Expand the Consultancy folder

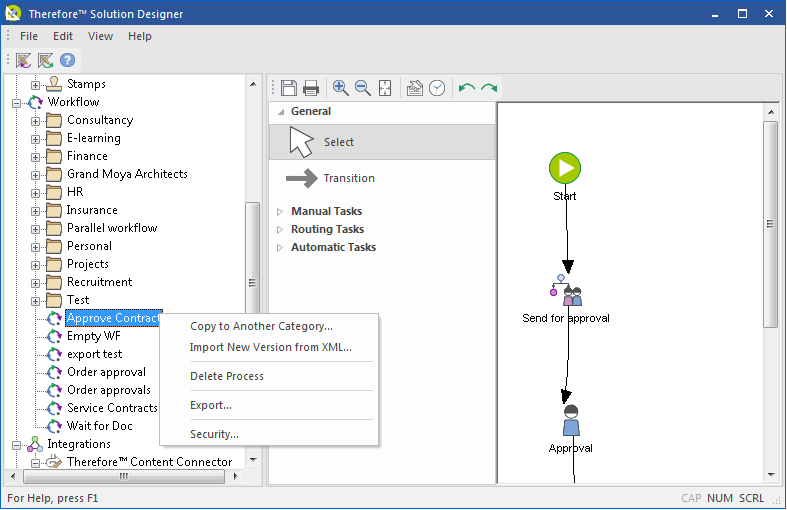coord(35,121)
